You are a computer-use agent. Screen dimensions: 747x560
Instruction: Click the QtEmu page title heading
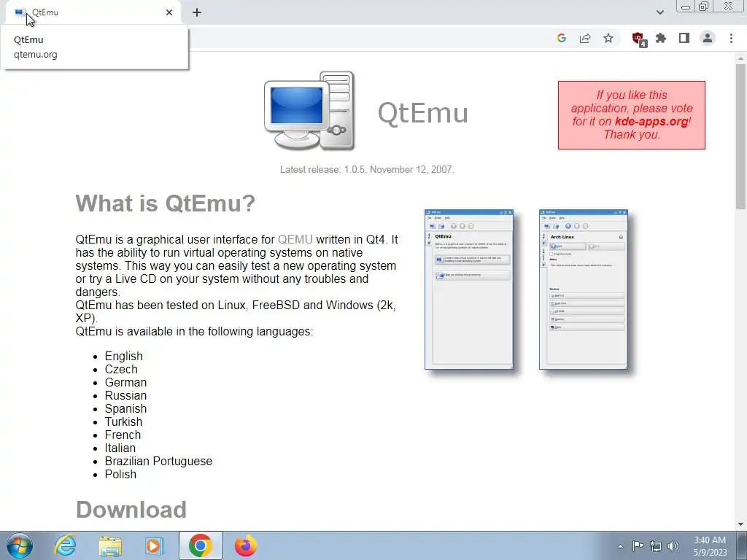[x=422, y=113]
